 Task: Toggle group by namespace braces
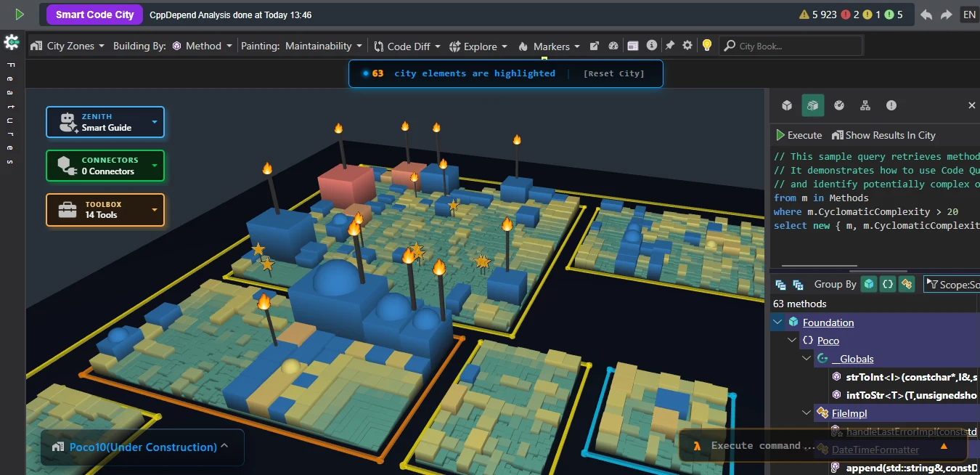tap(887, 284)
